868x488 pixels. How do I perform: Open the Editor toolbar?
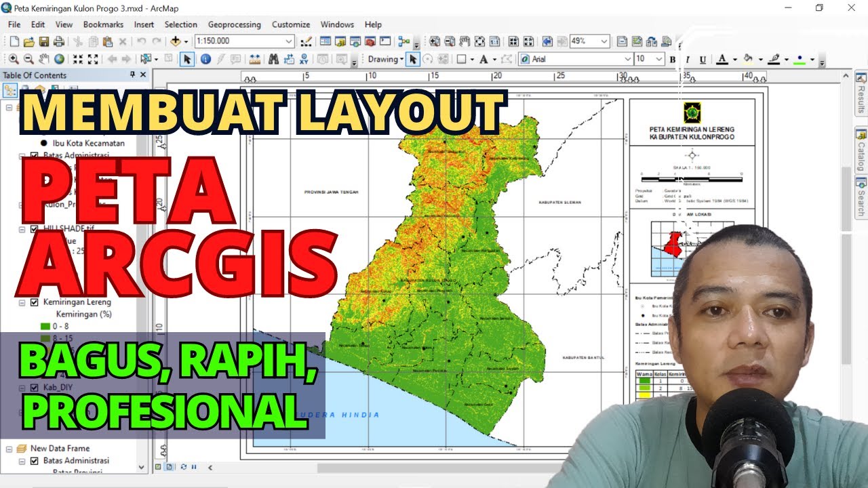point(306,41)
